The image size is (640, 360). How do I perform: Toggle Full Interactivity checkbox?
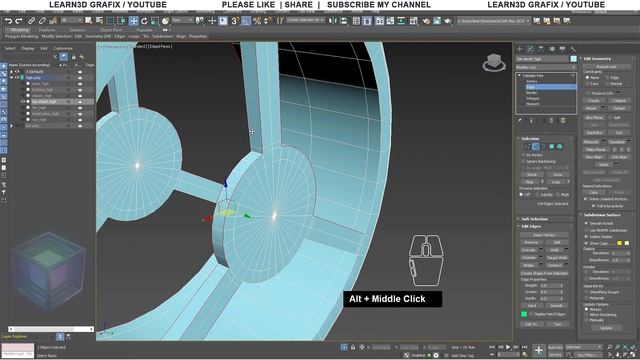(593, 206)
